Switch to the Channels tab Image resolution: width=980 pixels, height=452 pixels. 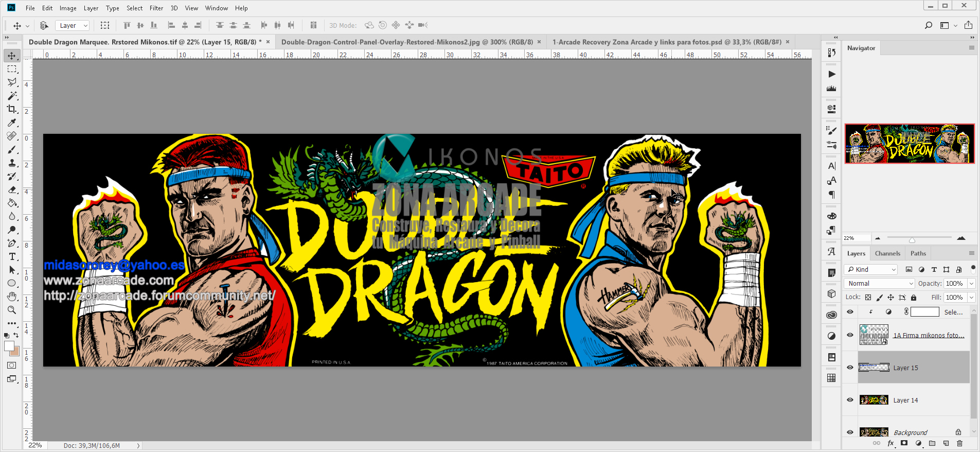(x=887, y=253)
